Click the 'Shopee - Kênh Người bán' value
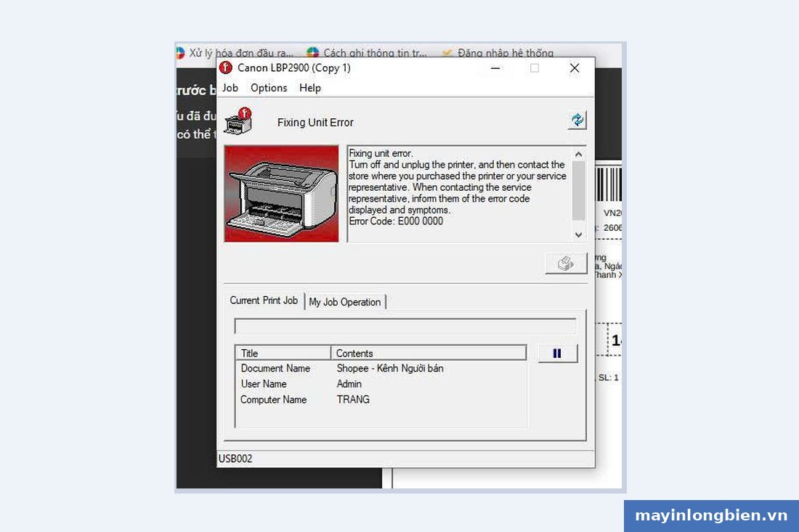Viewport: 799px width, 532px height. click(x=390, y=369)
